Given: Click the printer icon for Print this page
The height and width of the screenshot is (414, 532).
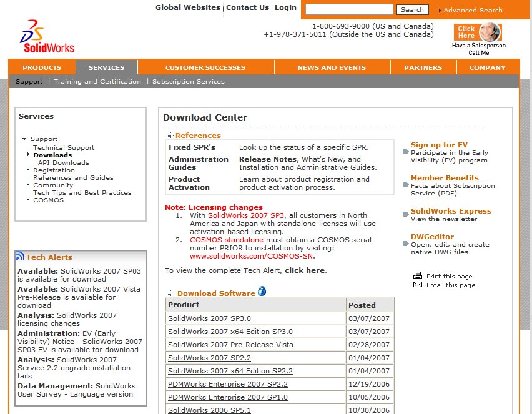Looking at the screenshot, I should pyautogui.click(x=418, y=275).
